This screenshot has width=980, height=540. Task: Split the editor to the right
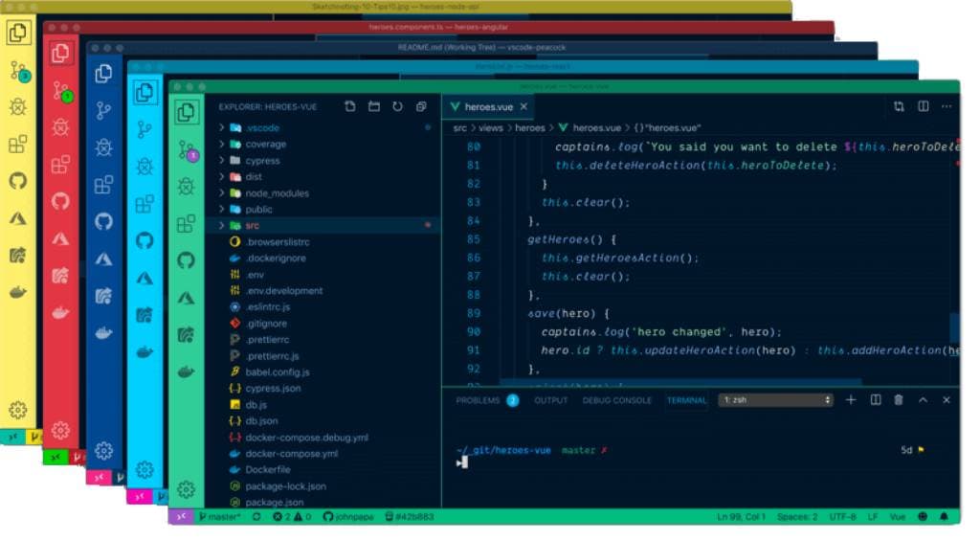[923, 106]
